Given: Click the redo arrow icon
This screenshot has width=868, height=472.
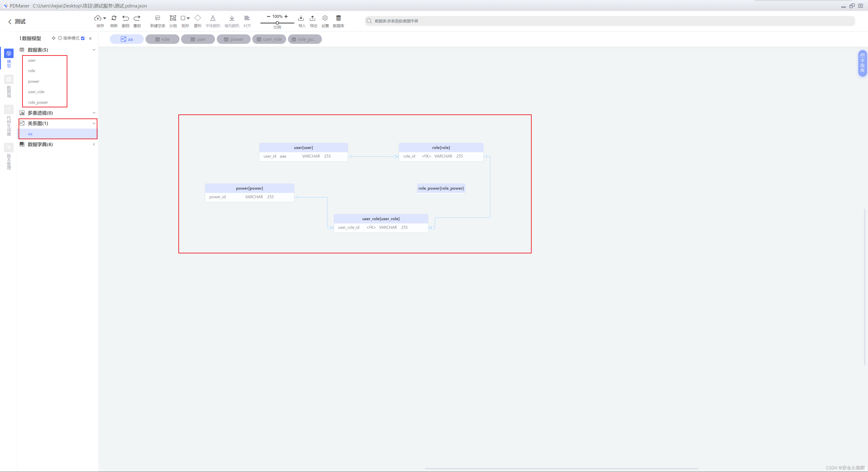Looking at the screenshot, I should 137,18.
